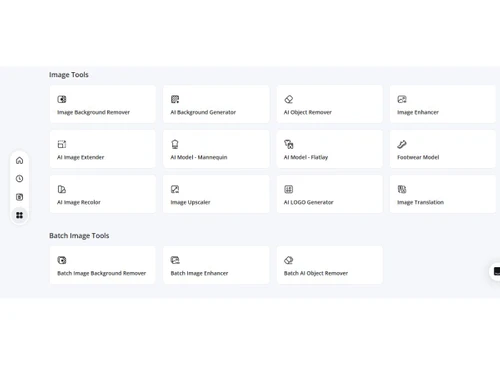Open the AI Image Extender label
The image size is (500, 375).
point(80,157)
